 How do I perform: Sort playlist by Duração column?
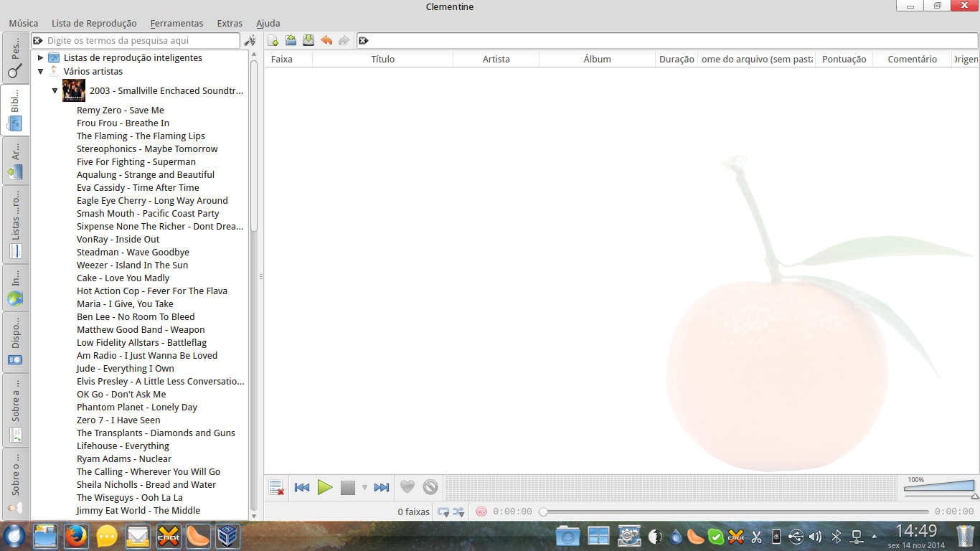point(677,59)
